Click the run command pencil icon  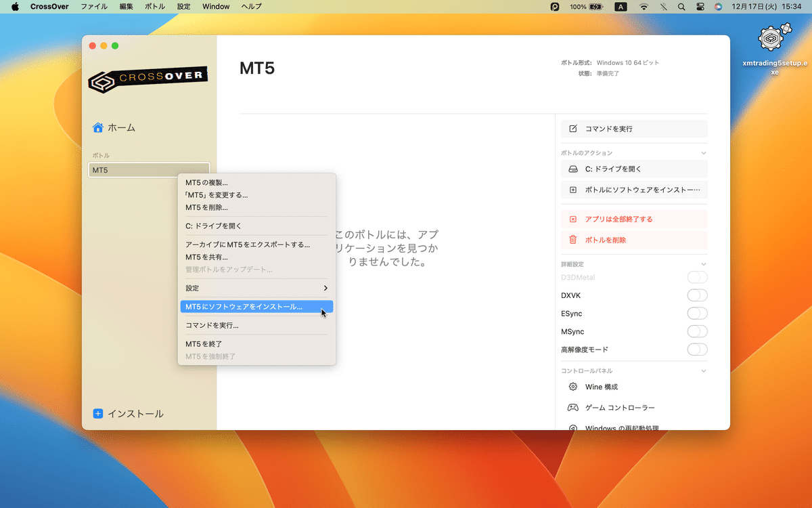573,129
